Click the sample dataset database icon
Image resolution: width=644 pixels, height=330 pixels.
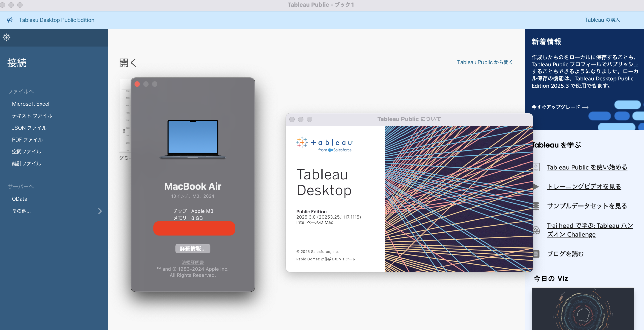click(x=536, y=206)
